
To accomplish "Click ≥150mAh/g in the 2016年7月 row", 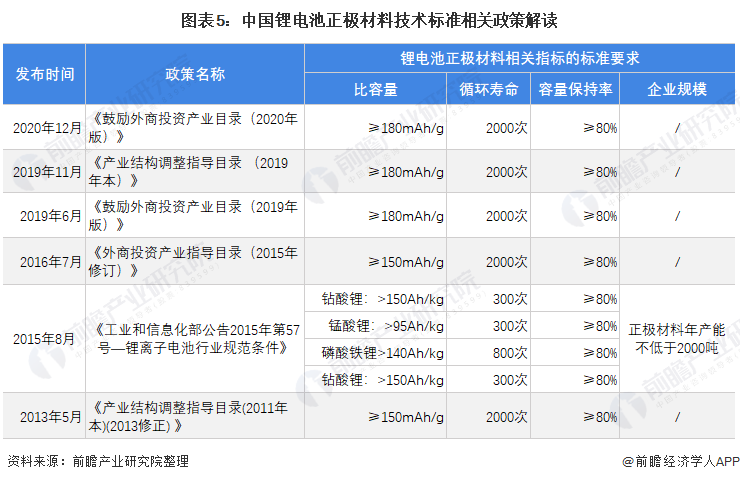I will point(406,262).
